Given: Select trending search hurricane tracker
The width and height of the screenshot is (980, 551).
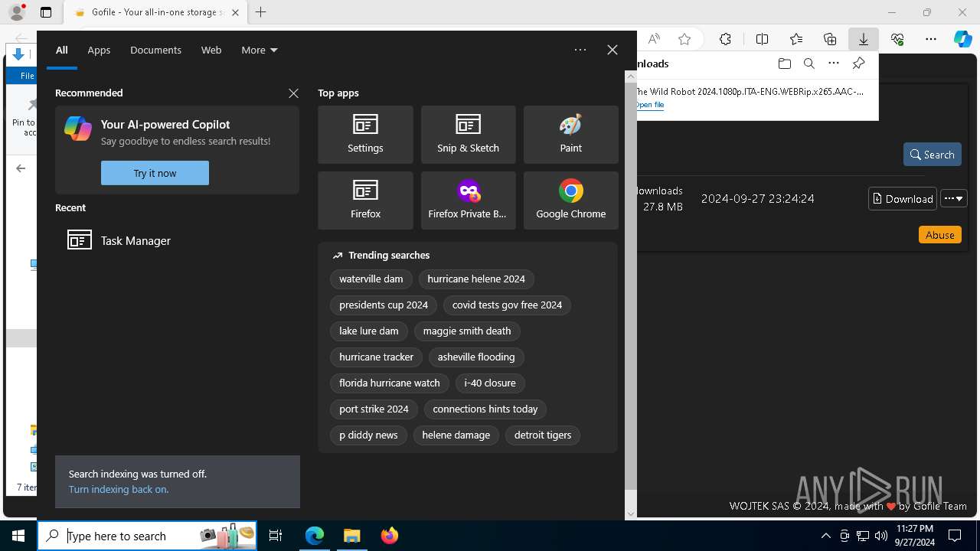Looking at the screenshot, I should [x=376, y=357].
